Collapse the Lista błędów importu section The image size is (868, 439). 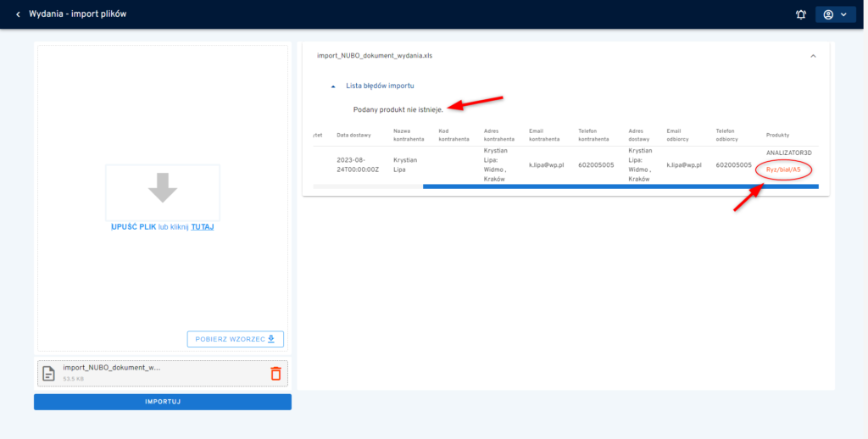point(333,86)
